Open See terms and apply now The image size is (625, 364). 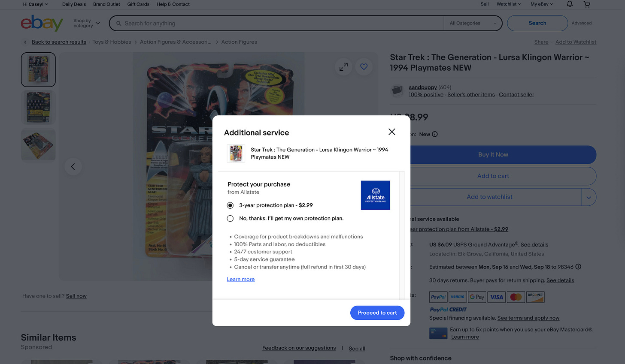click(x=528, y=318)
